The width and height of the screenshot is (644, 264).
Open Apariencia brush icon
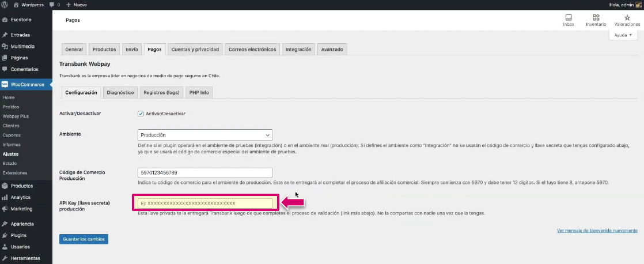[x=5, y=224]
